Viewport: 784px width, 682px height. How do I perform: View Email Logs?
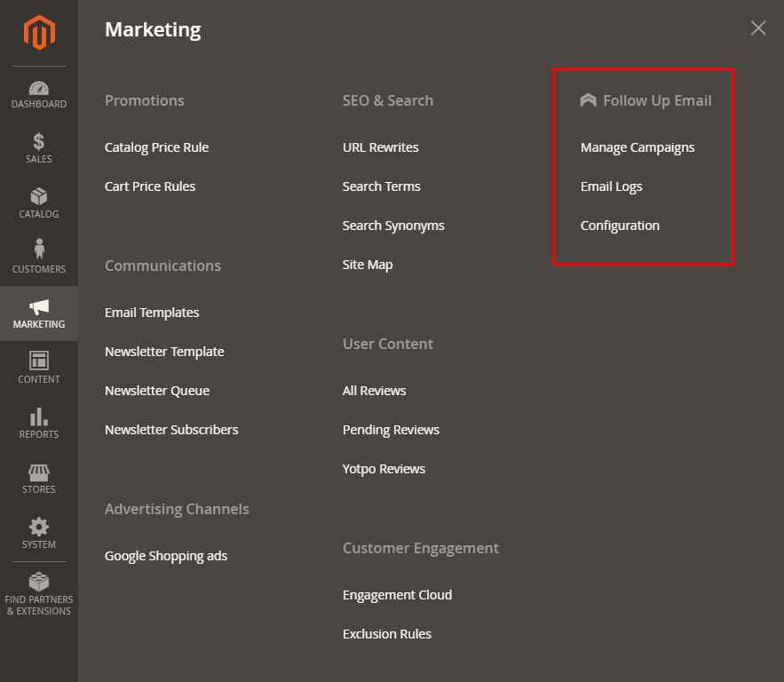pyautogui.click(x=611, y=186)
